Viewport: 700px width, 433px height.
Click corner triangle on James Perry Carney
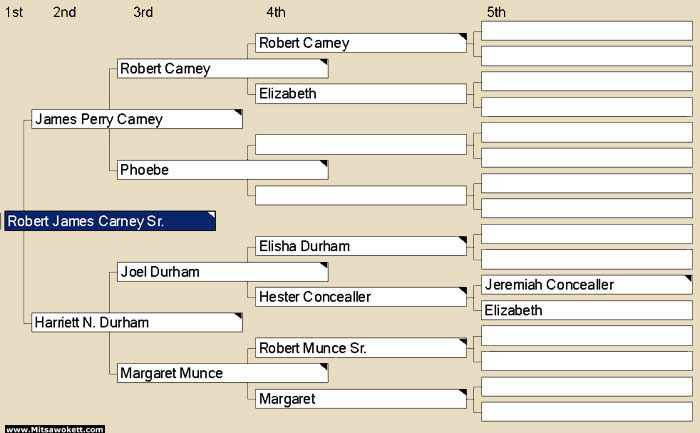(x=238, y=112)
